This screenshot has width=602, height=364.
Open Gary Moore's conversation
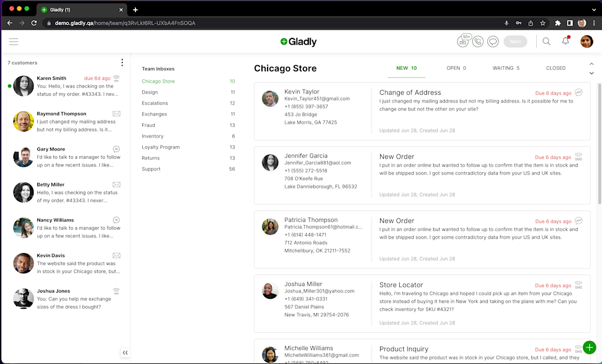tap(66, 157)
